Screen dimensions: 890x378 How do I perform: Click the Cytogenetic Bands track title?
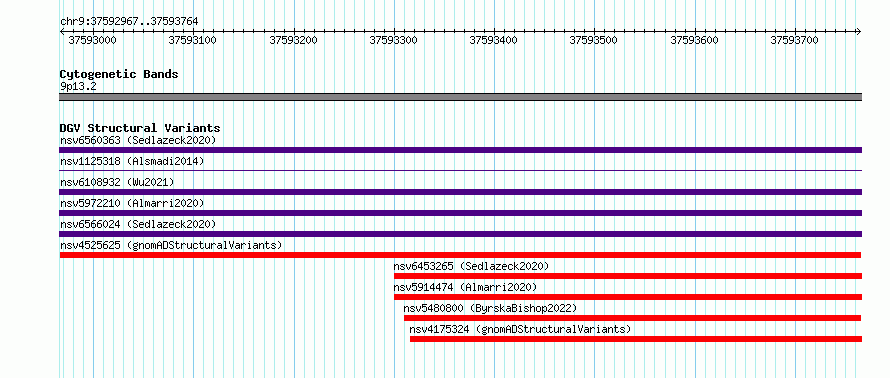tap(119, 74)
